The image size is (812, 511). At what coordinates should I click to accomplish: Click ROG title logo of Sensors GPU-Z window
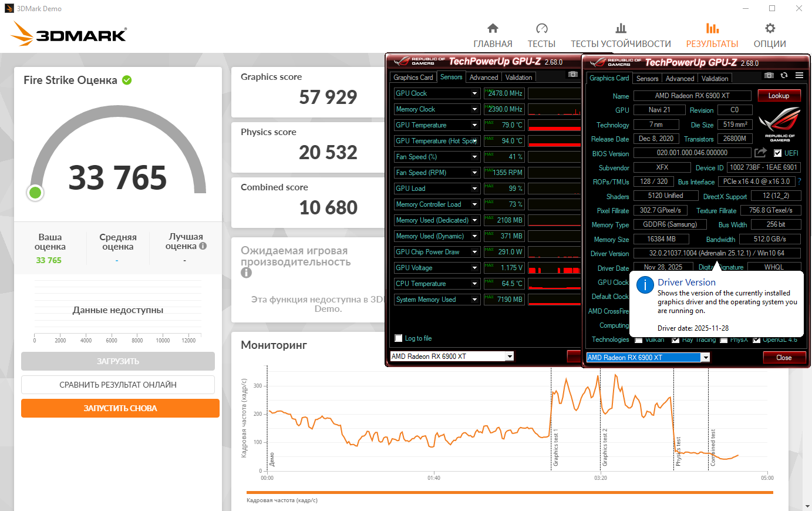click(420, 61)
